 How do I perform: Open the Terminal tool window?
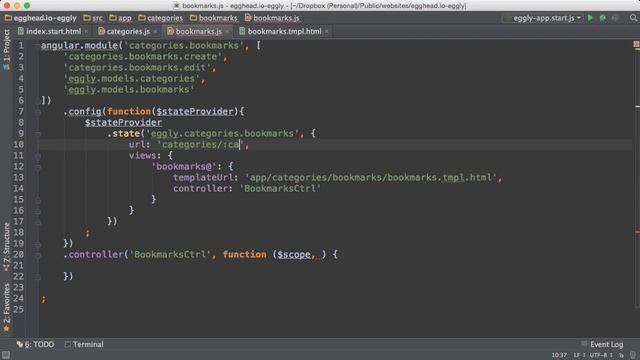pyautogui.click(x=84, y=344)
